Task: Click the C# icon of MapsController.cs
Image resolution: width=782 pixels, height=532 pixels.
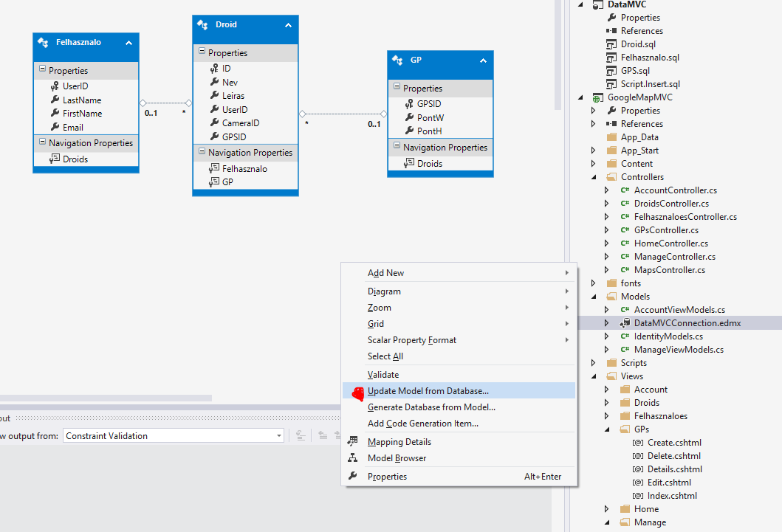Action: pyautogui.click(x=625, y=270)
